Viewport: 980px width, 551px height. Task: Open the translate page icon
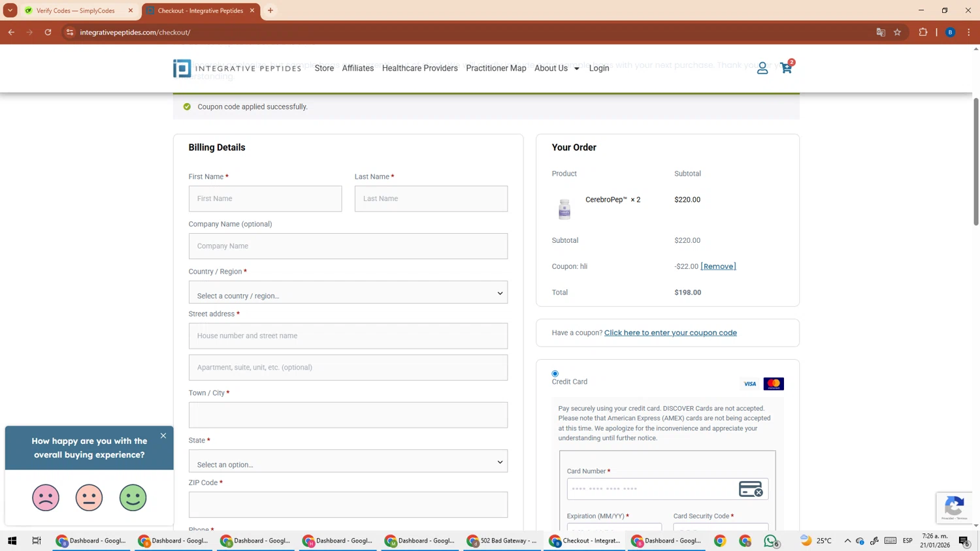[x=881, y=32]
